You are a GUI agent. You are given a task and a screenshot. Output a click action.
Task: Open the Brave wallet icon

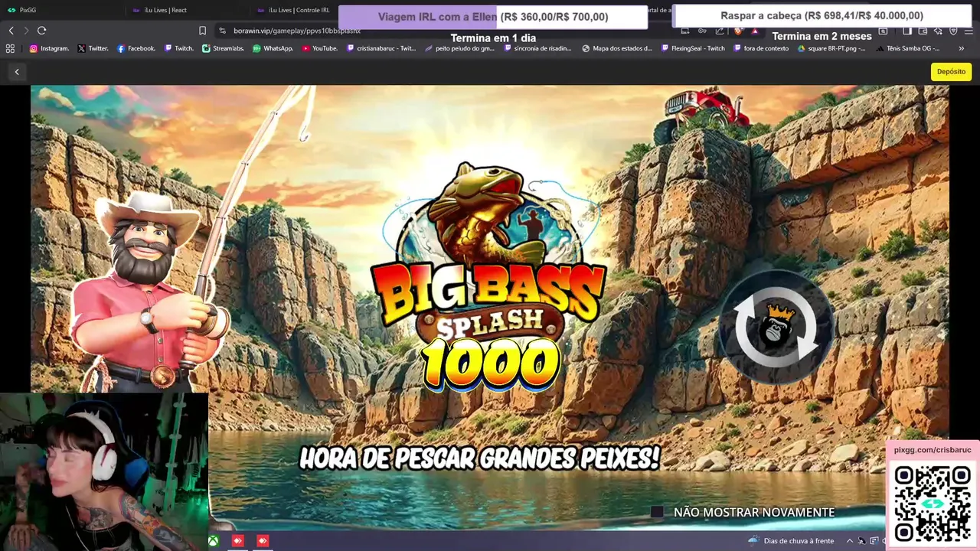point(923,31)
